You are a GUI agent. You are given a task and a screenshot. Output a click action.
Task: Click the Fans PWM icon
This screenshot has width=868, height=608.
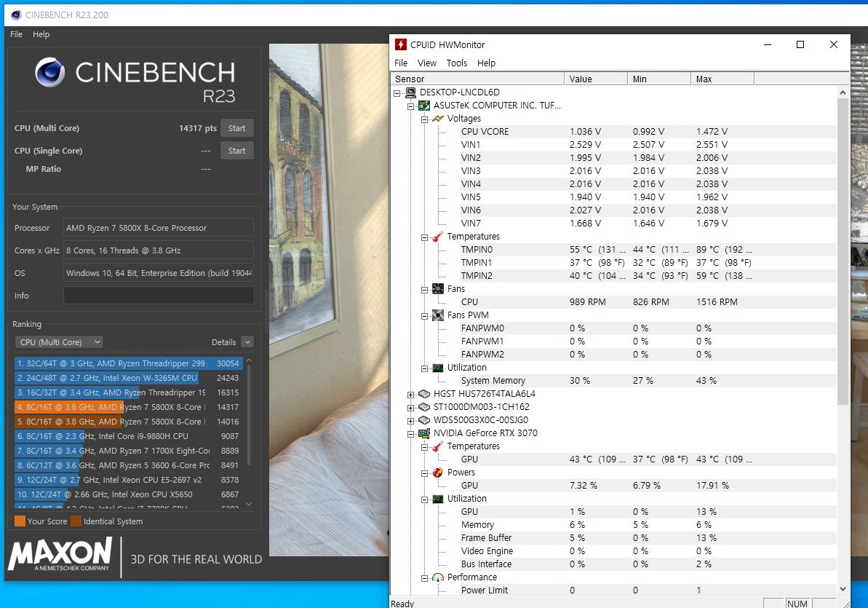(438, 315)
